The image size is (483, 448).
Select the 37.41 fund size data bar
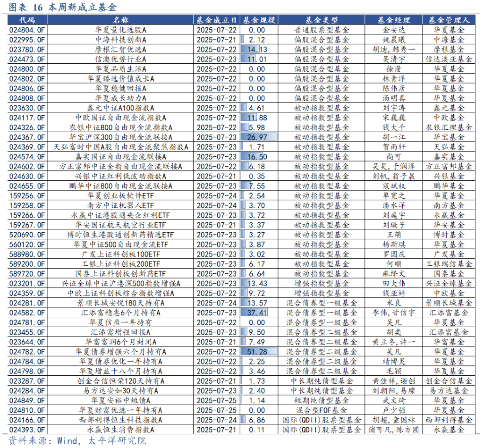254,313
